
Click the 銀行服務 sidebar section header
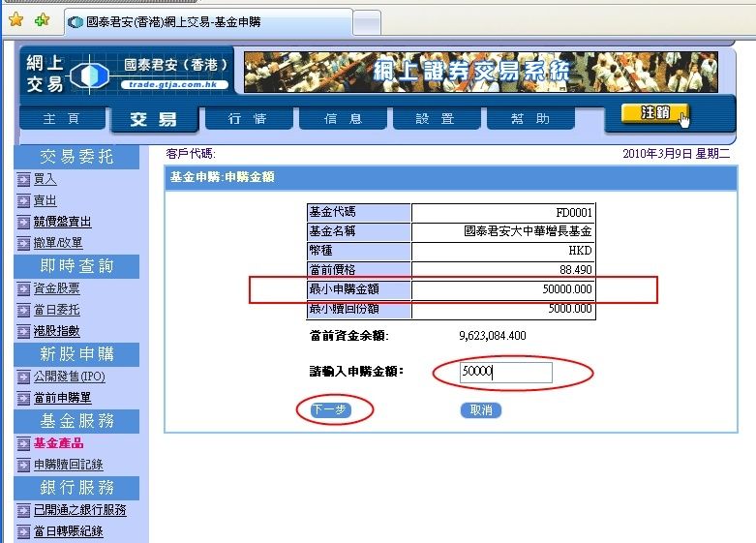pyautogui.click(x=76, y=488)
